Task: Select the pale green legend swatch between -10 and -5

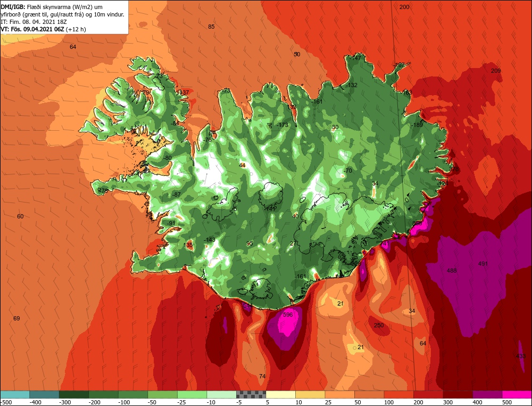Action: click(221, 394)
